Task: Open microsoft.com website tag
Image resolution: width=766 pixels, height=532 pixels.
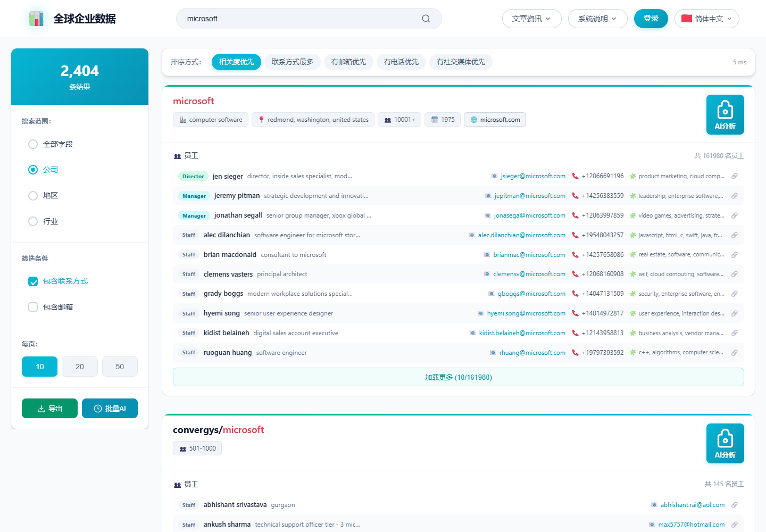Action: click(495, 120)
